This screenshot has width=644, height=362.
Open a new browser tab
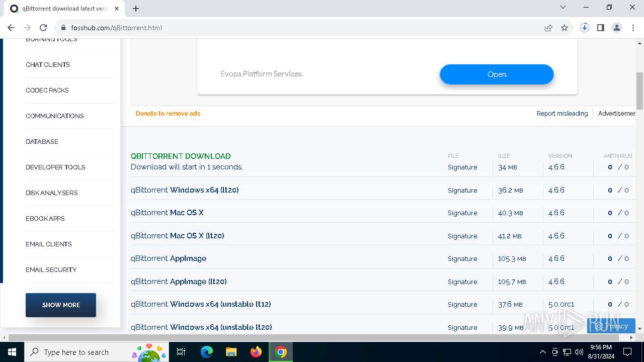tap(136, 9)
